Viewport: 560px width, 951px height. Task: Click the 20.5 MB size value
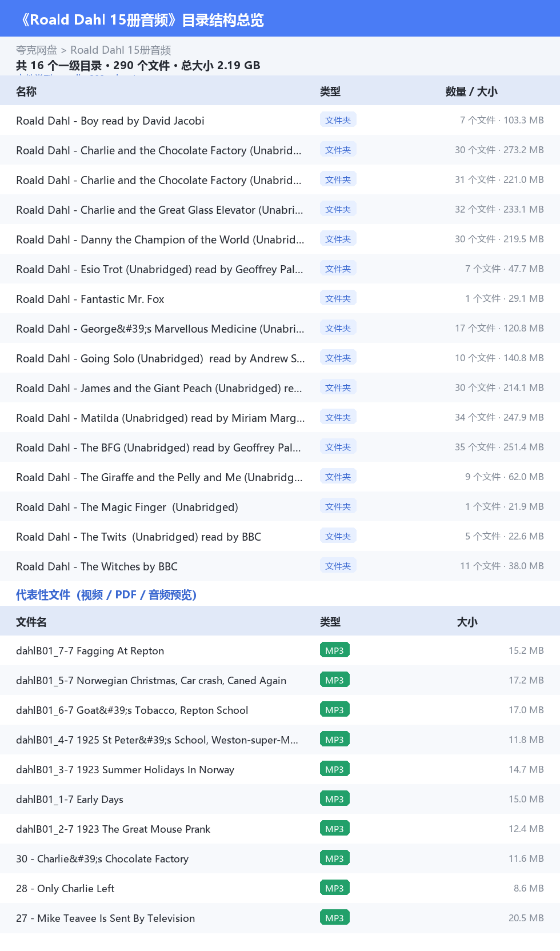[526, 918]
